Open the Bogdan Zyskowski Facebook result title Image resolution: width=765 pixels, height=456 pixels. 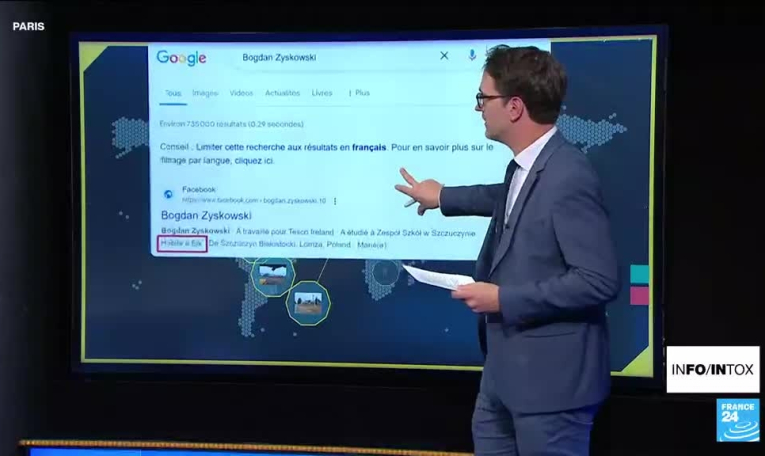[x=206, y=215]
